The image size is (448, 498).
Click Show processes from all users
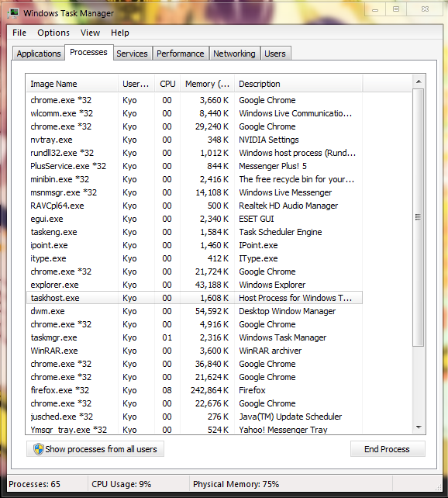[x=95, y=449]
